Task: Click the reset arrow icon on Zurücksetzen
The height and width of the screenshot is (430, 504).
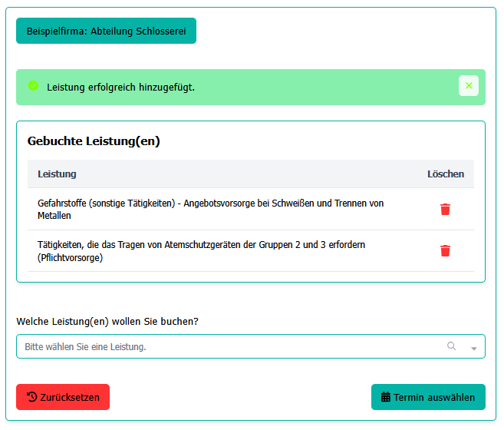Action: click(32, 398)
